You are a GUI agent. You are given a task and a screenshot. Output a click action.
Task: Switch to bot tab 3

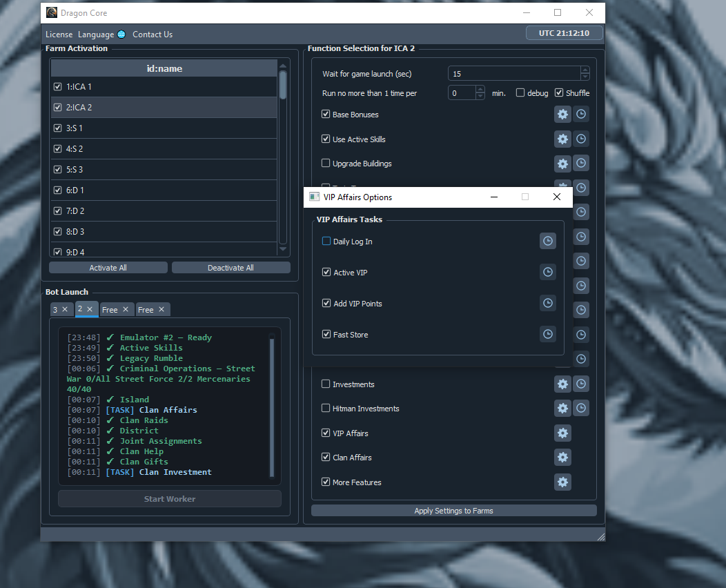point(56,309)
